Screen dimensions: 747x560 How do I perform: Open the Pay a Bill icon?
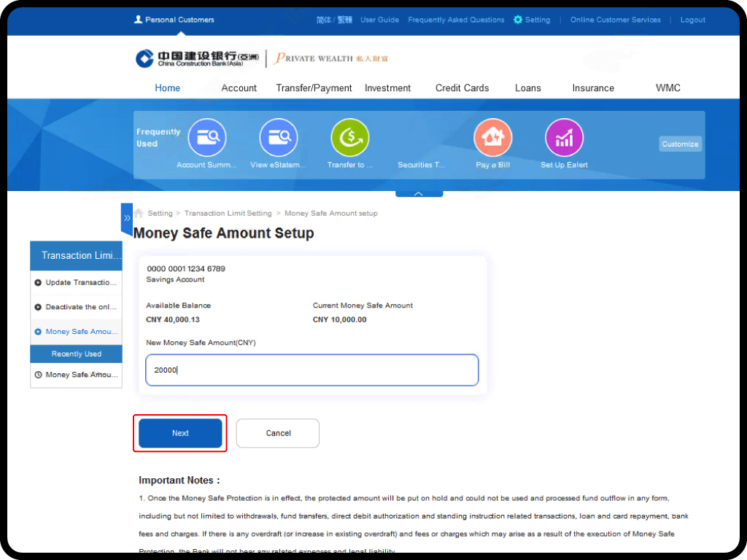pyautogui.click(x=493, y=138)
